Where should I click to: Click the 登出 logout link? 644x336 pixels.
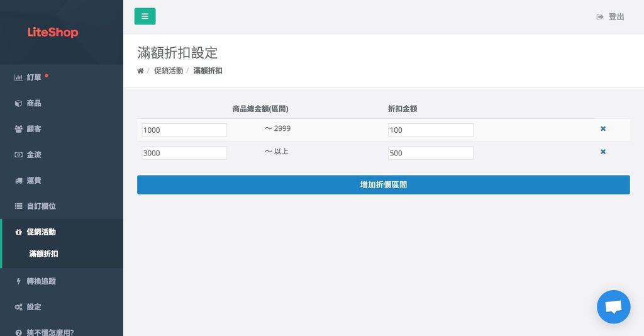pos(616,17)
